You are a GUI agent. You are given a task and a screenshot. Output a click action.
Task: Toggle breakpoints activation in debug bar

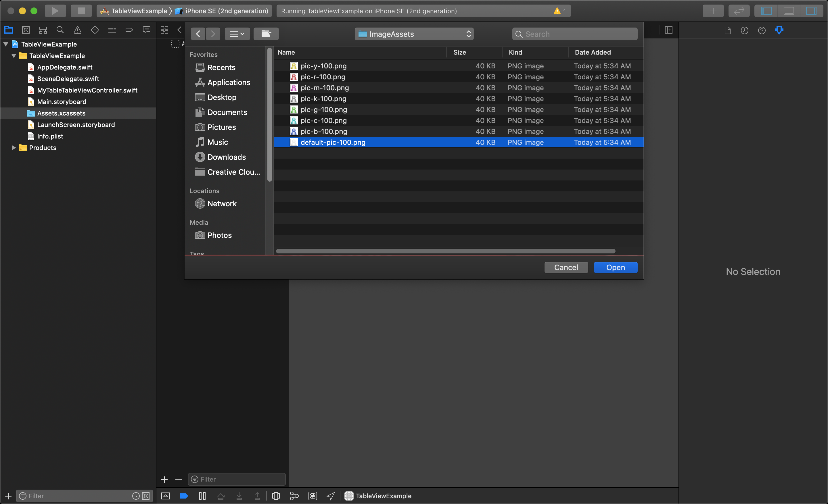point(184,496)
